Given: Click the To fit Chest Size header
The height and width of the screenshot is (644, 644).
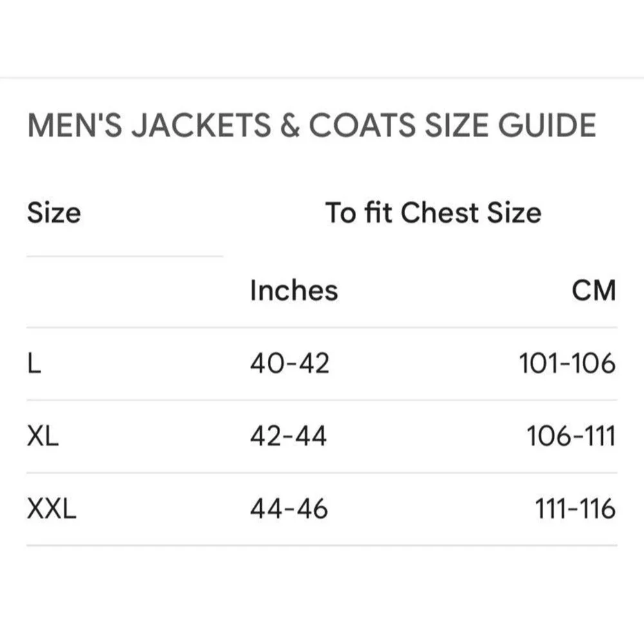Looking at the screenshot, I should point(433,213).
